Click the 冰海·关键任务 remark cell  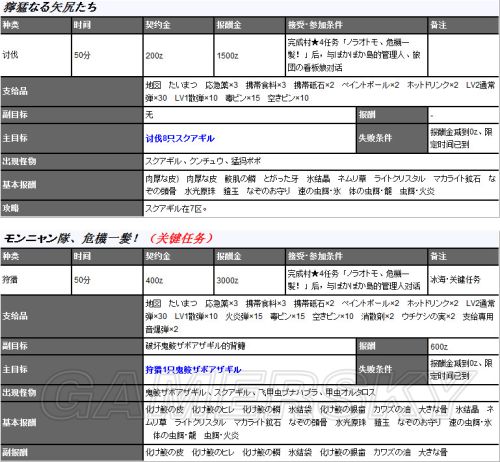[x=463, y=280]
